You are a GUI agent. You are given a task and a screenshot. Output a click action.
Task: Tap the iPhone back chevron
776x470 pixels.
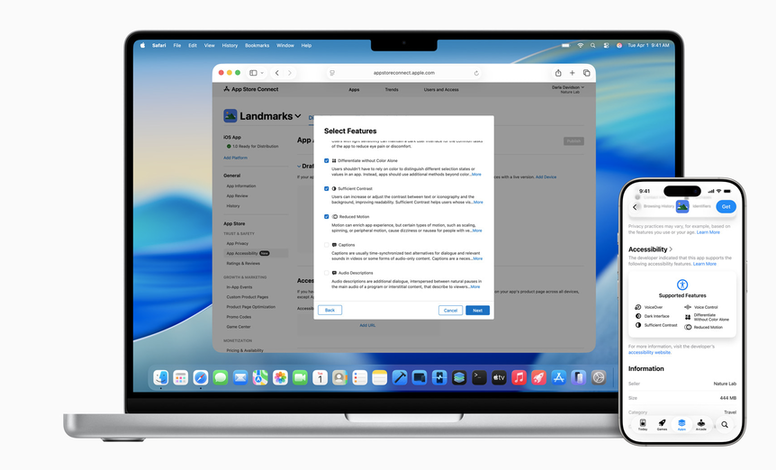pos(635,207)
